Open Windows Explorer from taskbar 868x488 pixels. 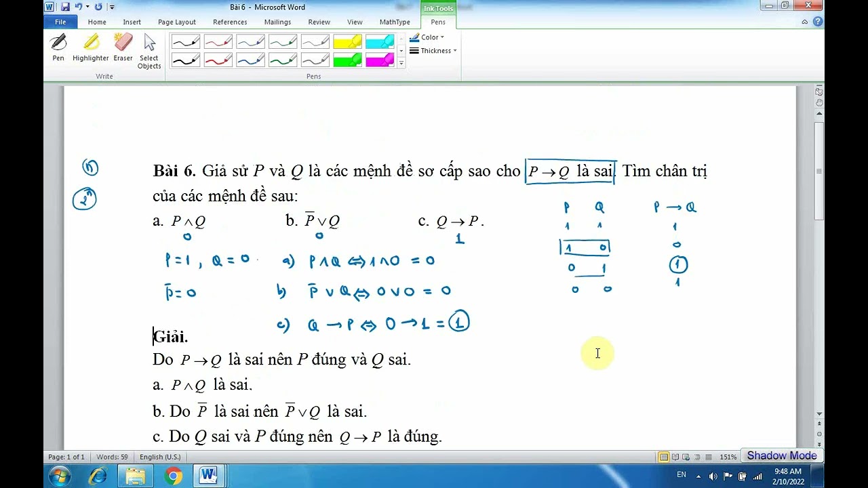136,476
